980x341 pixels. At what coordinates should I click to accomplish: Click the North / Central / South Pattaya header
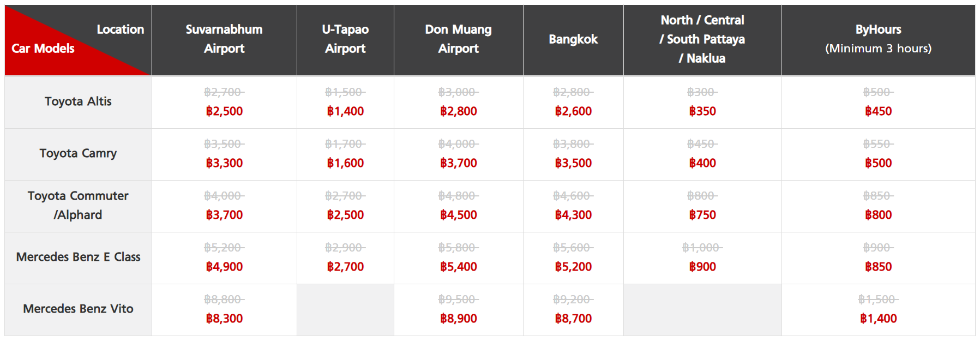pyautogui.click(x=702, y=39)
